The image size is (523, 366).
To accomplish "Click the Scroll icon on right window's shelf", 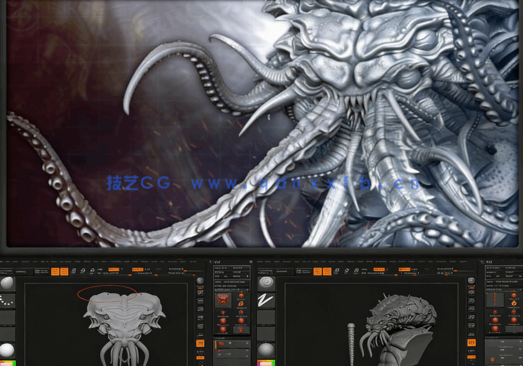I will pyautogui.click(x=471, y=292).
